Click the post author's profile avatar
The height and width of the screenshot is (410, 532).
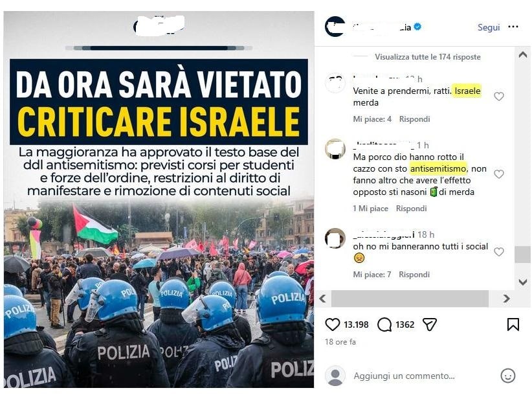(x=335, y=27)
